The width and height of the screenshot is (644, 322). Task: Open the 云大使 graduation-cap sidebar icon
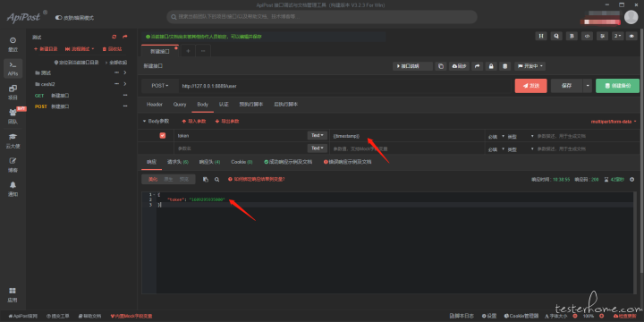[13, 141]
